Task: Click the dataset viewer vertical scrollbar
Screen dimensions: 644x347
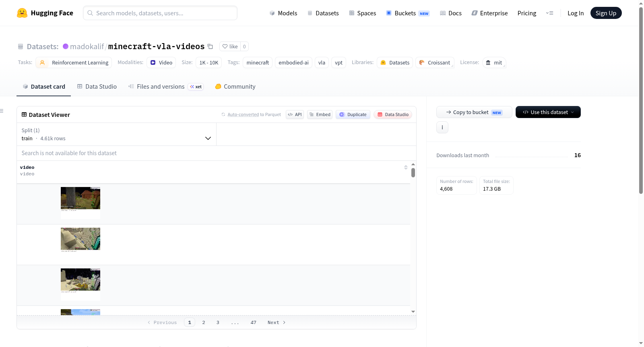Action: pyautogui.click(x=413, y=173)
